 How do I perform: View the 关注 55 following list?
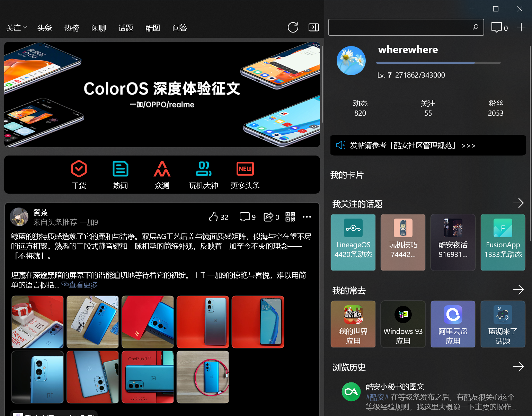(x=428, y=108)
